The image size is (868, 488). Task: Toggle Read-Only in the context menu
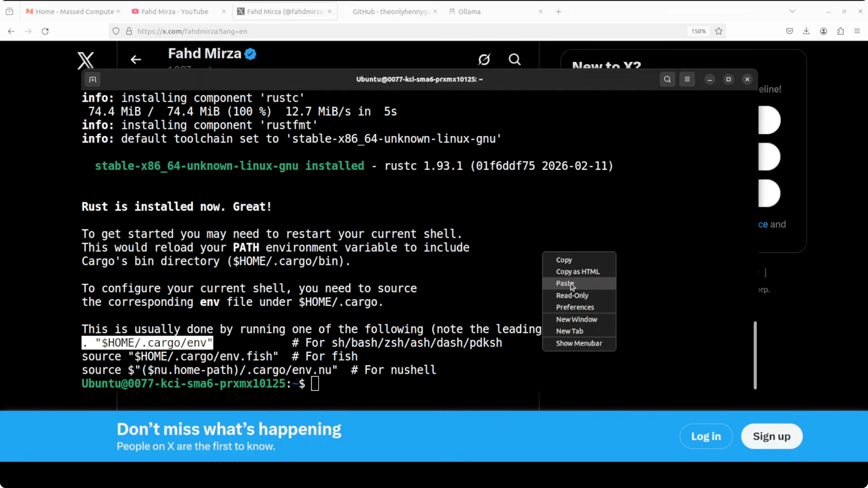(x=572, y=295)
